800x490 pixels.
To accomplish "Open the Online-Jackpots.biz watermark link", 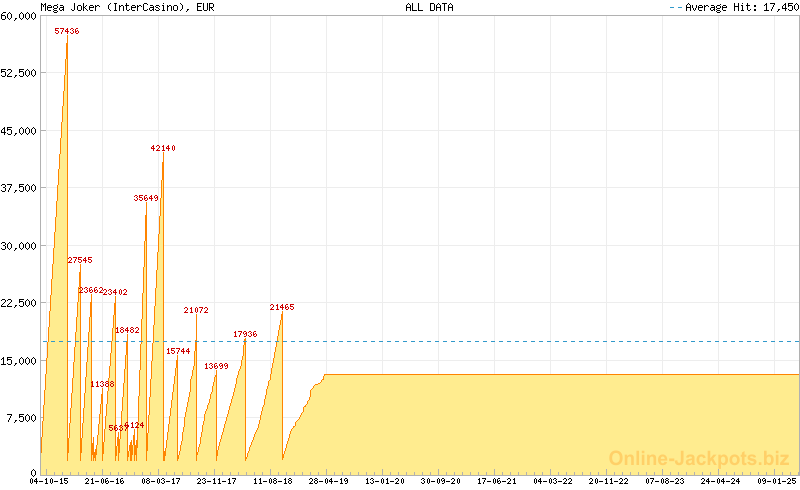I will (x=693, y=458).
